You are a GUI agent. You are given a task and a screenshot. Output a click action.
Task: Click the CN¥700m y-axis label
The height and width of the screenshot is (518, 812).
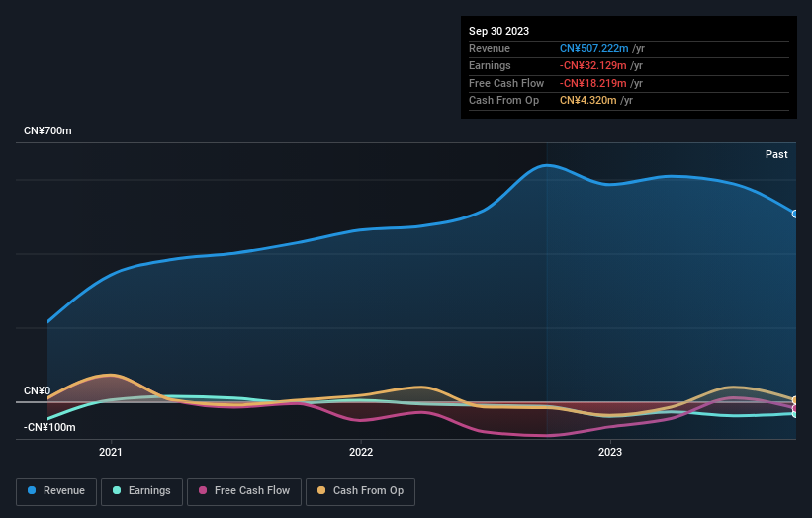(47, 130)
